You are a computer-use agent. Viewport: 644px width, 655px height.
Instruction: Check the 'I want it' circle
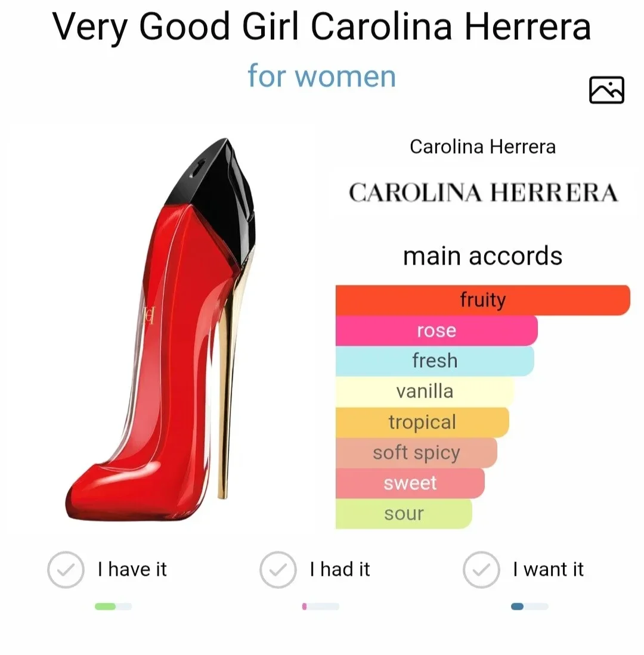[x=481, y=569]
